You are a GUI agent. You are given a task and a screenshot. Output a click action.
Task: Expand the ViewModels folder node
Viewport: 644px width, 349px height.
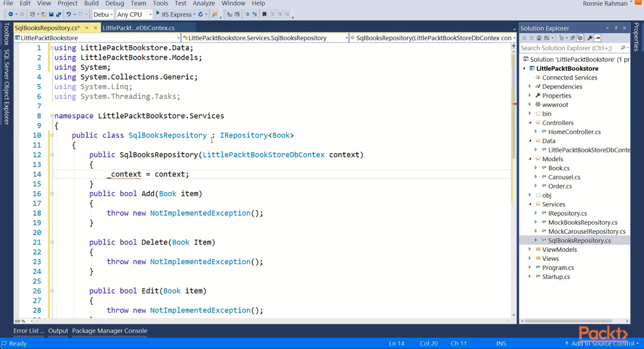(x=530, y=250)
